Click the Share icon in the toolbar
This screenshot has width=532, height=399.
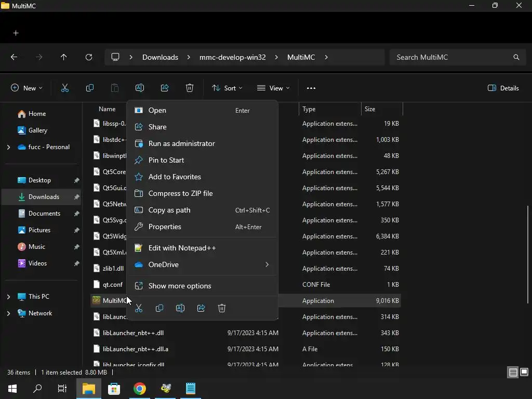click(x=165, y=88)
